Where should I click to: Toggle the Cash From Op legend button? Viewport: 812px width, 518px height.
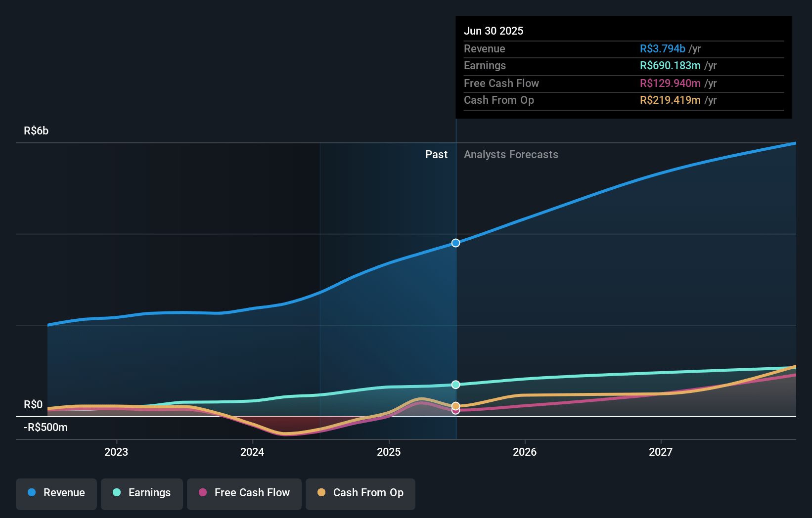[361, 494]
